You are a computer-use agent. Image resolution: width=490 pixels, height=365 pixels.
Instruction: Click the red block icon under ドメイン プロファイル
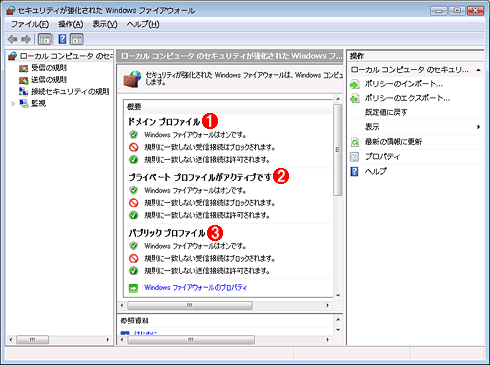pyautogui.click(x=134, y=147)
